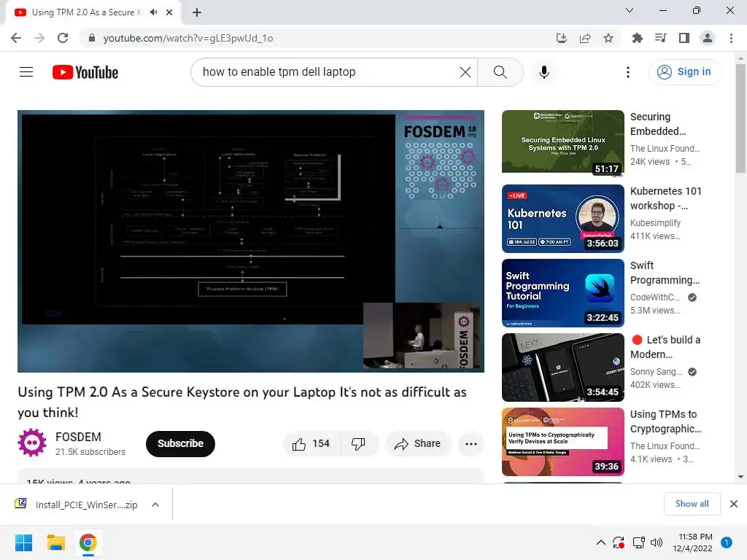
Task: Subscribe to FOSDEM channel
Action: tap(181, 444)
